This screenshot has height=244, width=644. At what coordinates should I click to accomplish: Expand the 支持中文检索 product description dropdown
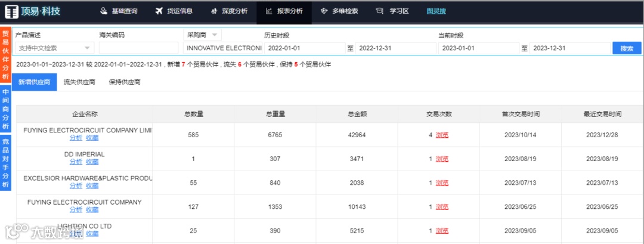55,48
